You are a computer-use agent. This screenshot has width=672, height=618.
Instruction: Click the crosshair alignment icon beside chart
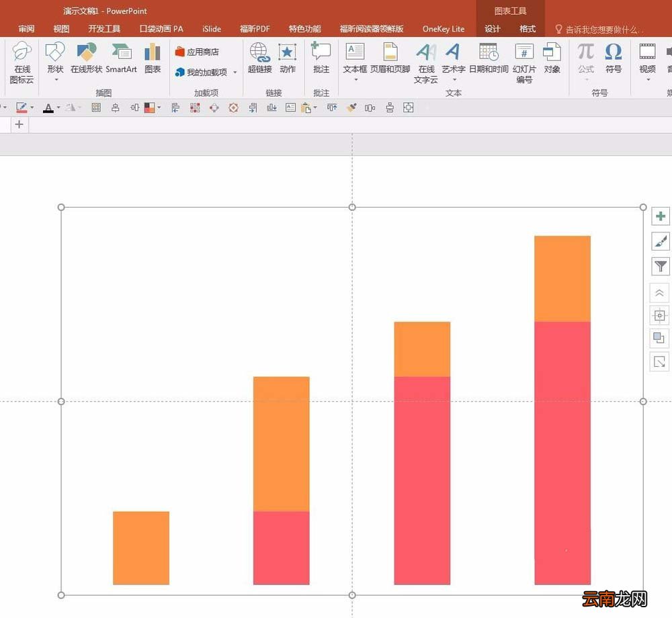click(660, 316)
